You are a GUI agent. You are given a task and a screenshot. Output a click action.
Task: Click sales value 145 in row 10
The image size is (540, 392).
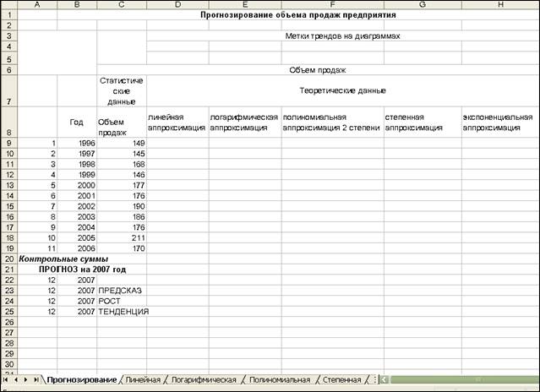[x=122, y=154]
